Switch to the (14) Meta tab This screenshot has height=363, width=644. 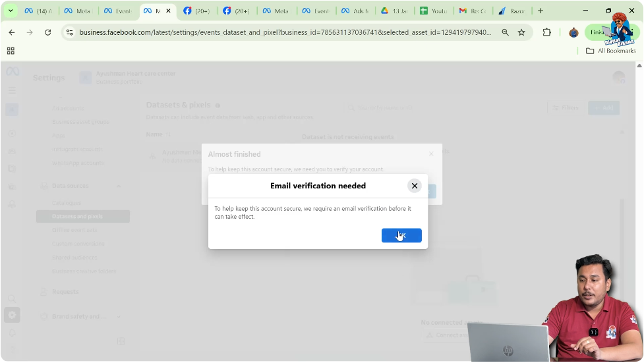(x=39, y=11)
